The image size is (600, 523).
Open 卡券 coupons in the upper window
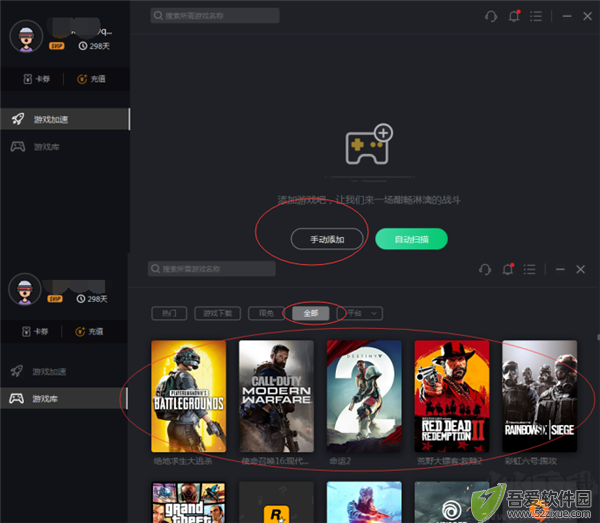click(37, 79)
